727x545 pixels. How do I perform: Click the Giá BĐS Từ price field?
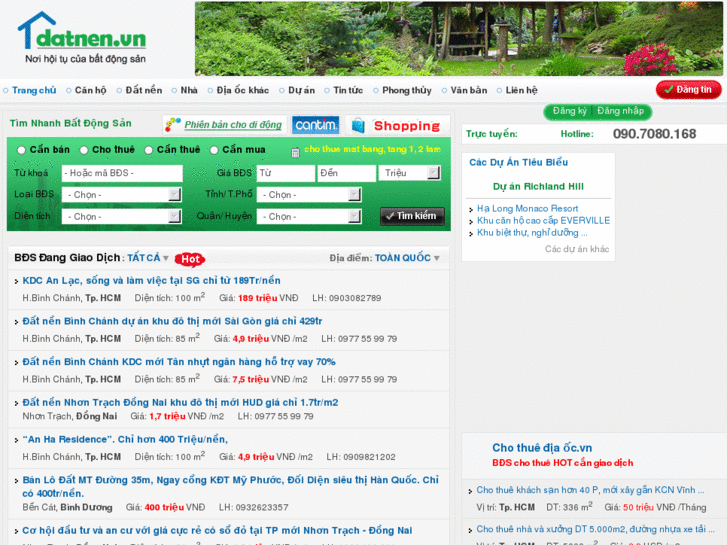286,173
